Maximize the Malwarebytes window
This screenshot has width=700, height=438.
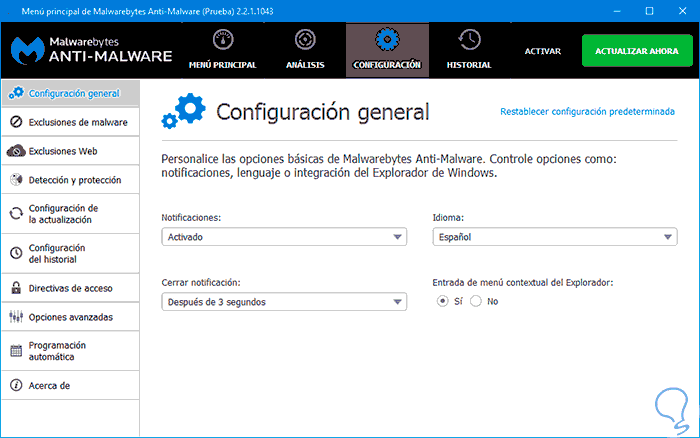tap(650, 11)
